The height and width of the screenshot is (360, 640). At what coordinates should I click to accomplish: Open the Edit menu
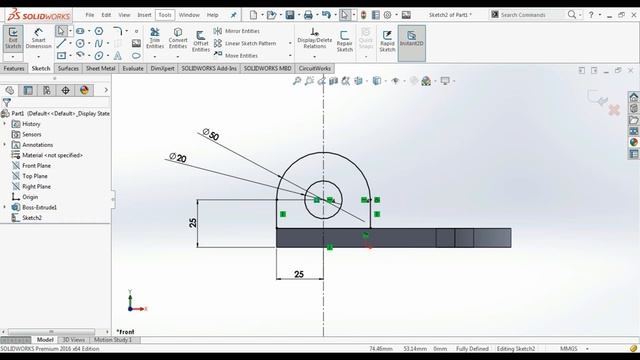click(106, 15)
